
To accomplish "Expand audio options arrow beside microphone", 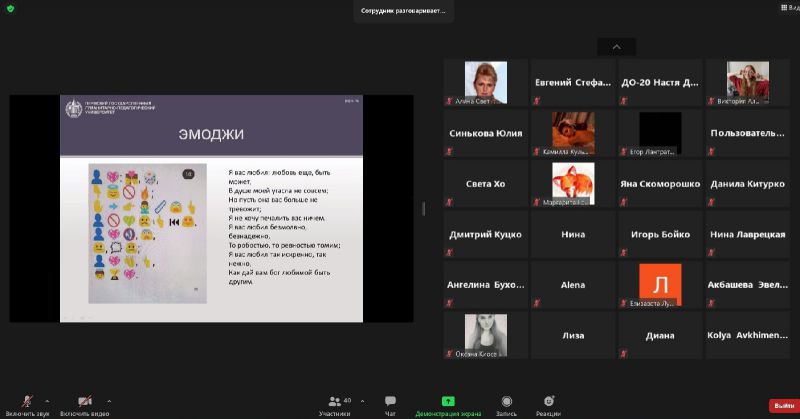I will [x=47, y=400].
